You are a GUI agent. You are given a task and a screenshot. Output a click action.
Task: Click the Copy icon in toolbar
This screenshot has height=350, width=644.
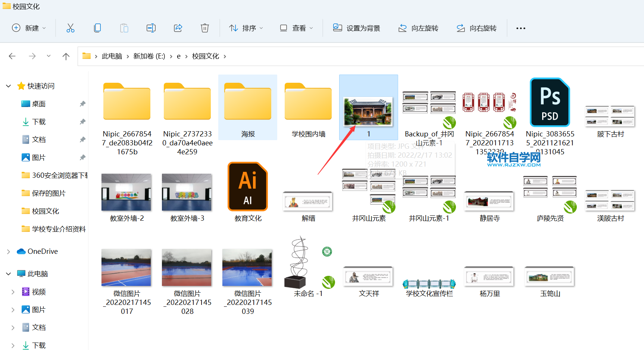click(x=97, y=28)
